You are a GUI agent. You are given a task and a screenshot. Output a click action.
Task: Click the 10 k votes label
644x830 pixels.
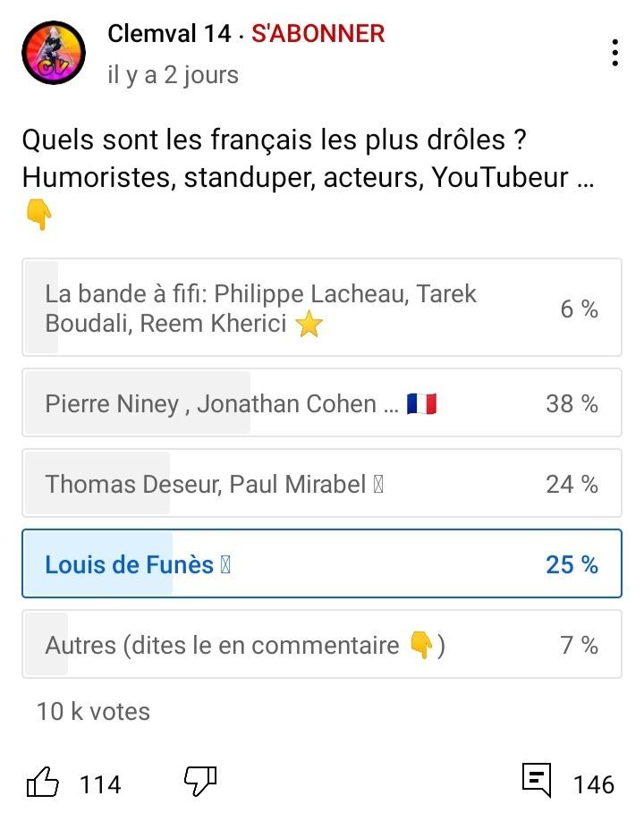pos(93,711)
